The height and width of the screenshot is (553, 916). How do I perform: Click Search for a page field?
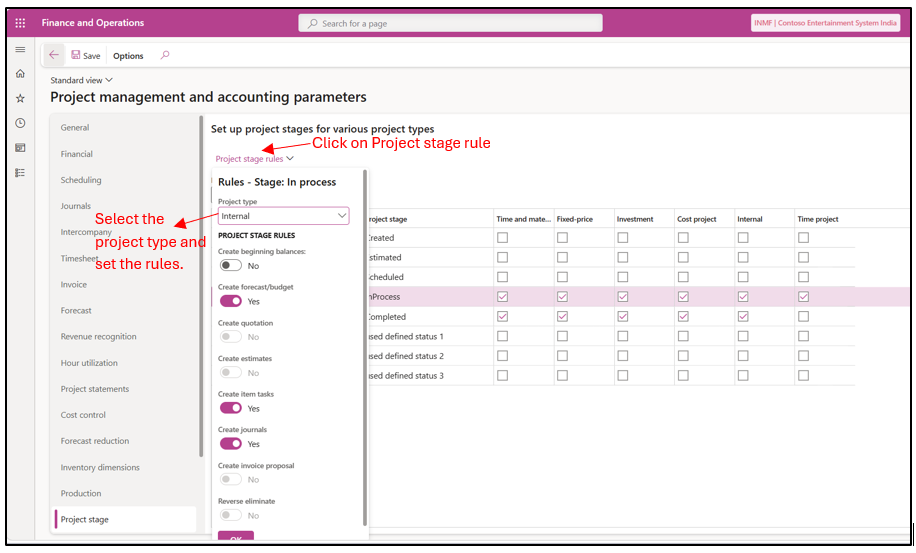click(x=450, y=23)
